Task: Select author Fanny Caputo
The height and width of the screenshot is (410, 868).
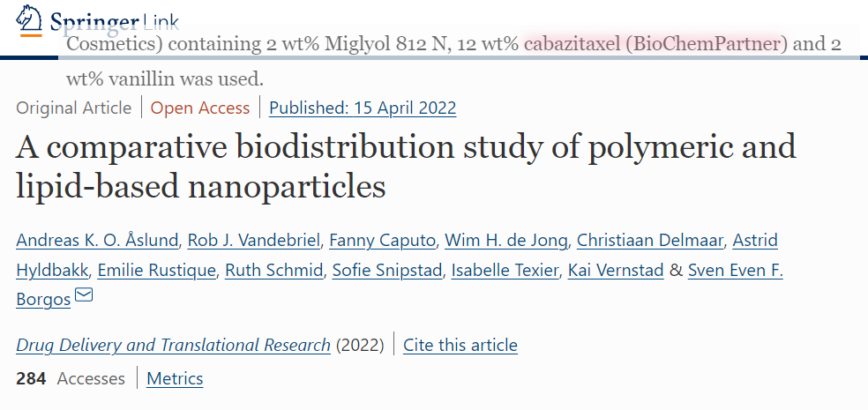Action: (x=383, y=240)
